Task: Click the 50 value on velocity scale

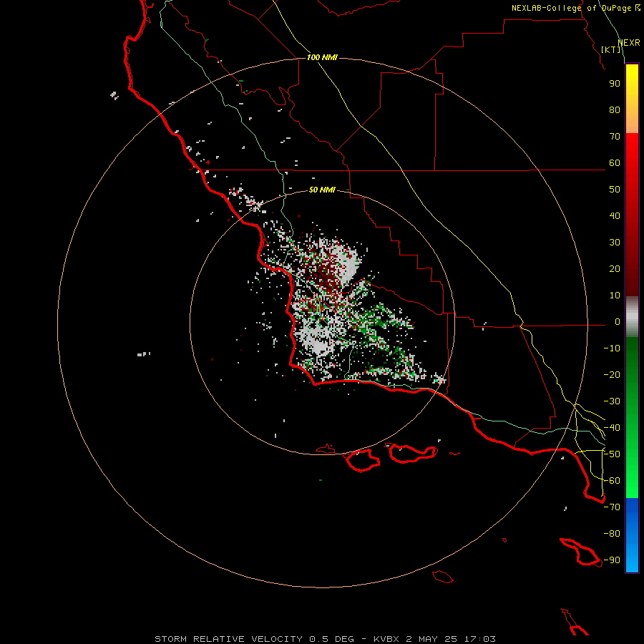Action: pos(615,190)
